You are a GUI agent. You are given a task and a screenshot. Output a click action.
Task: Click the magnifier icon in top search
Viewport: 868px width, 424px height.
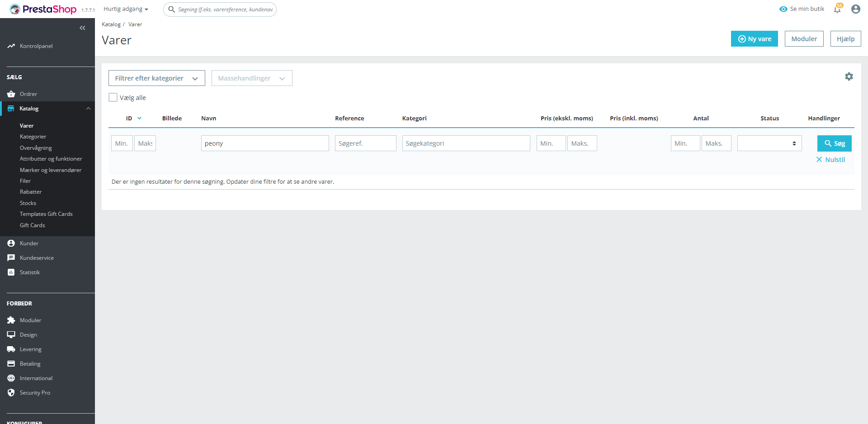[x=172, y=10]
